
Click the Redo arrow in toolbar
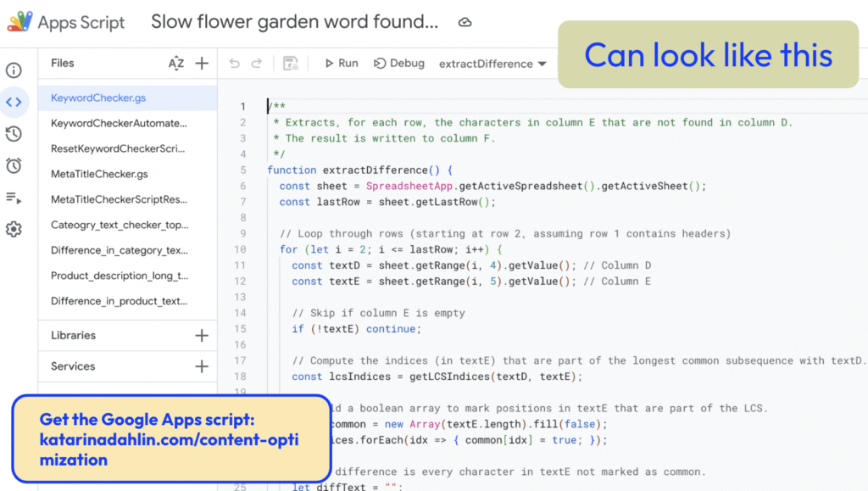point(256,64)
